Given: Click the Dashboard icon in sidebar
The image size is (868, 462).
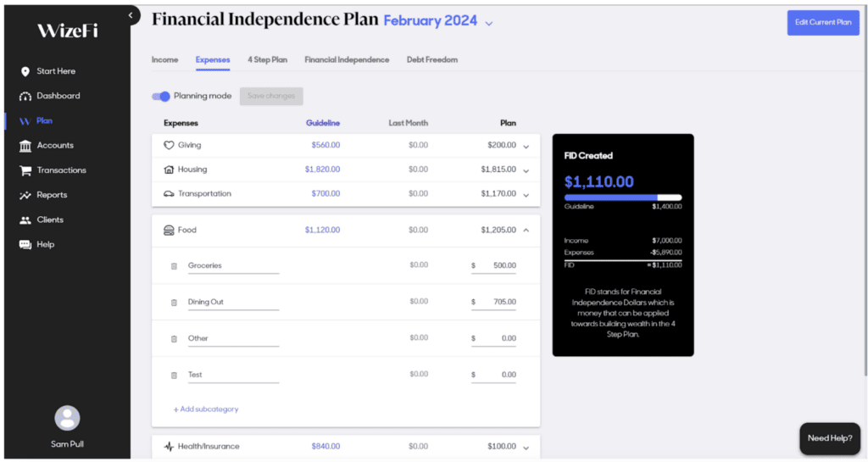Looking at the screenshot, I should pos(25,96).
